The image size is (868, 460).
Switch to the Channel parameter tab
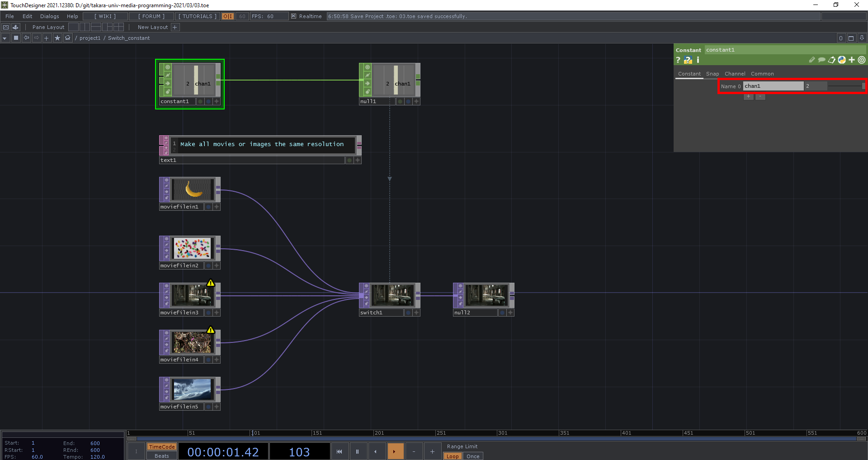735,74
